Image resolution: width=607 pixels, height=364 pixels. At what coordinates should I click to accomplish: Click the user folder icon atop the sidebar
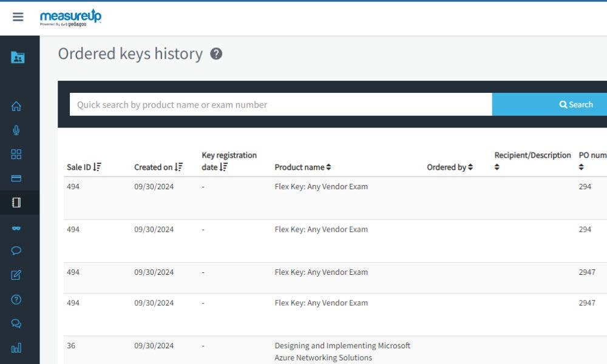click(x=18, y=58)
